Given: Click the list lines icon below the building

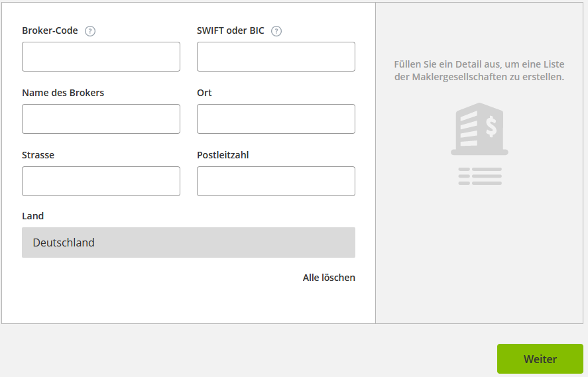Looking at the screenshot, I should pyautogui.click(x=479, y=176).
